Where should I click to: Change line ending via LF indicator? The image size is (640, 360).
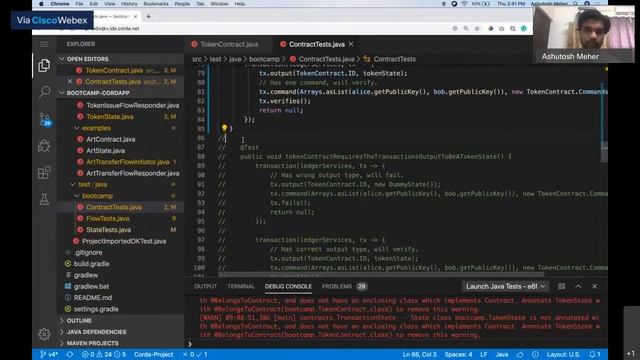click(484, 354)
